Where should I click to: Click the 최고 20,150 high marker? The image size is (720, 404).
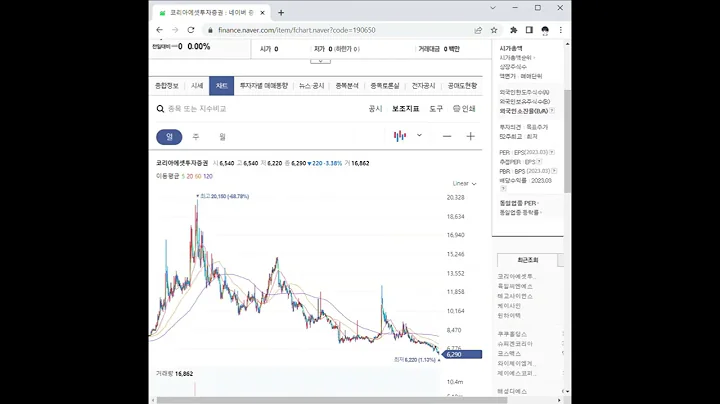coord(223,196)
